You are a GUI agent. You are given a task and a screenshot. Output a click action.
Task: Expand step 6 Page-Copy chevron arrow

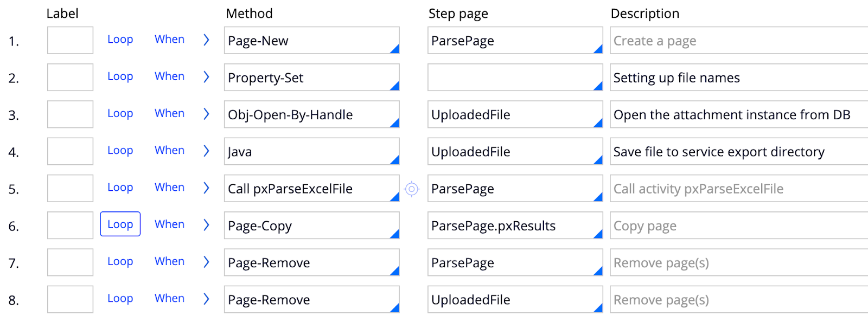point(206,224)
